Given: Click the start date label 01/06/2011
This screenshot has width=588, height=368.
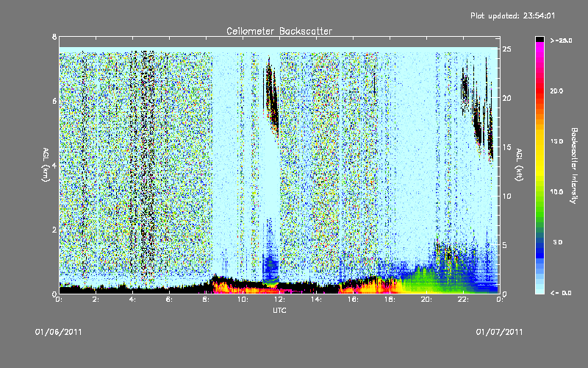Looking at the screenshot, I should point(59,332).
